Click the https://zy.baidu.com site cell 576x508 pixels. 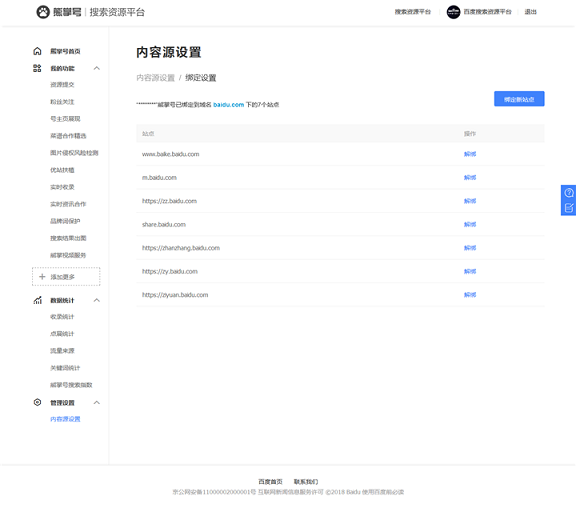[x=170, y=271]
